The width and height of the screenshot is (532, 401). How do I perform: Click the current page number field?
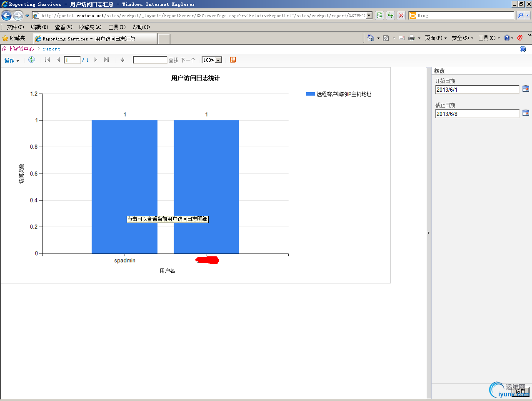point(72,60)
